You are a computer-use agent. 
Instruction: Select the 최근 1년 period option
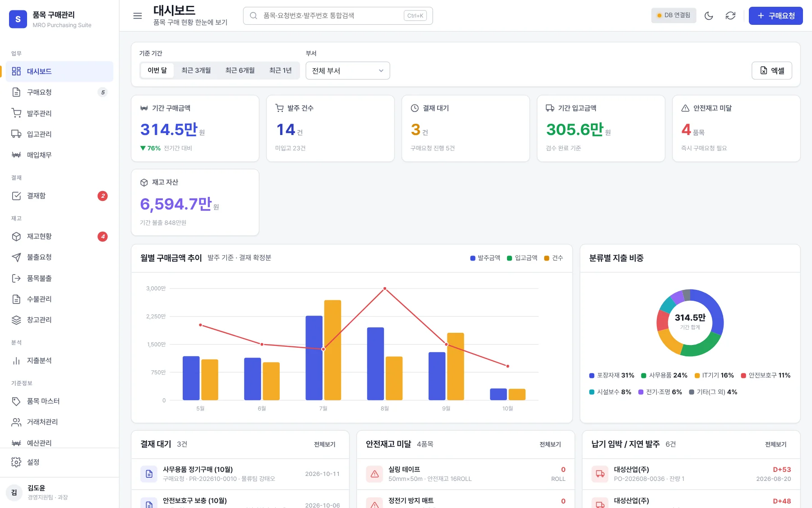[281, 70]
